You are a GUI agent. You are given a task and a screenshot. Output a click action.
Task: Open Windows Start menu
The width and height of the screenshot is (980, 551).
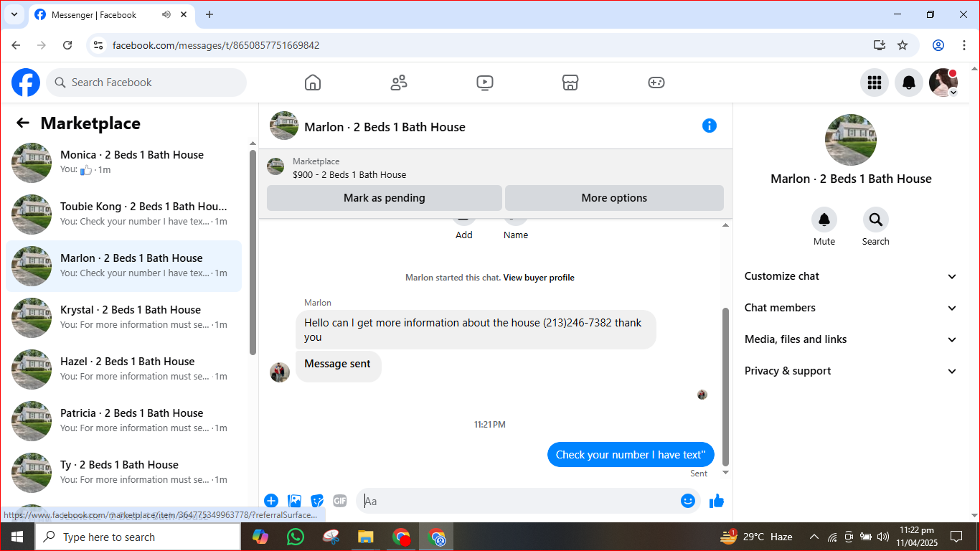pyautogui.click(x=17, y=537)
